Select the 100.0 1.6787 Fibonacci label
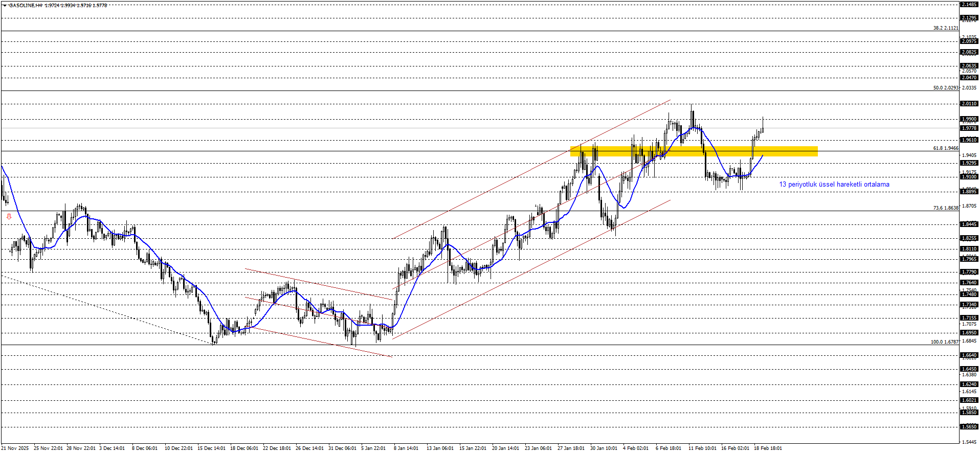Screen dimensions: 980x454 point(944,342)
